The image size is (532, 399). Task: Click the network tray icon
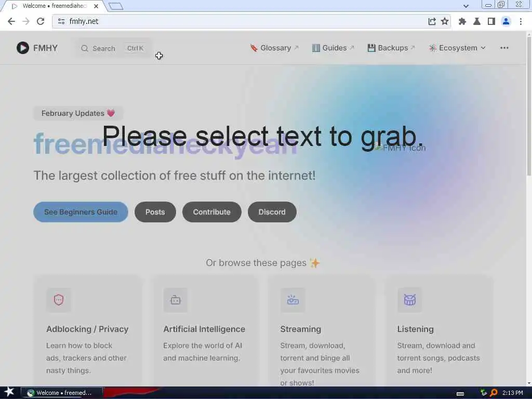pyautogui.click(x=484, y=393)
